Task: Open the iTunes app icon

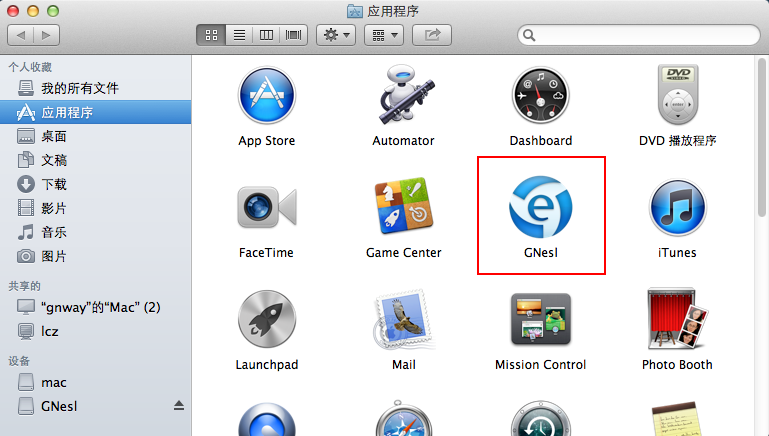Action: pyautogui.click(x=677, y=208)
